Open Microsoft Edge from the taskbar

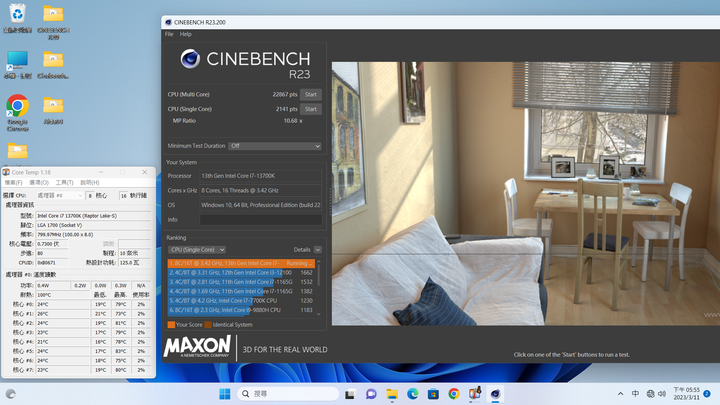412,394
